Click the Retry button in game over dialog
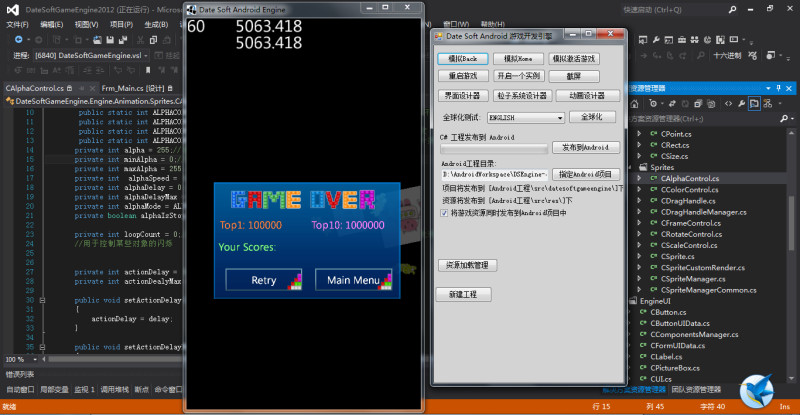Image resolution: width=800 pixels, height=415 pixels. click(263, 280)
